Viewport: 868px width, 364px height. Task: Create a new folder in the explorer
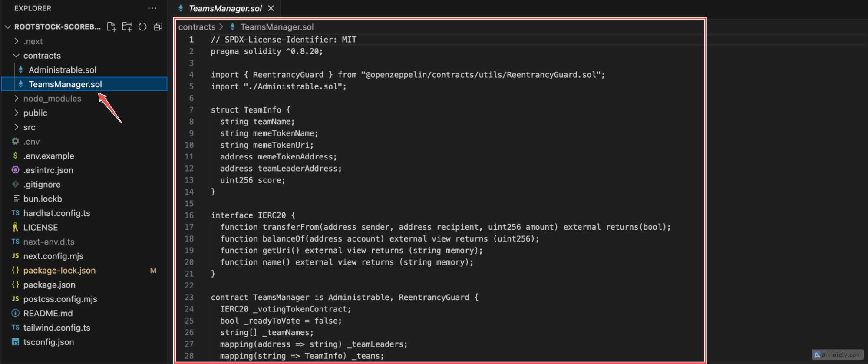click(127, 26)
